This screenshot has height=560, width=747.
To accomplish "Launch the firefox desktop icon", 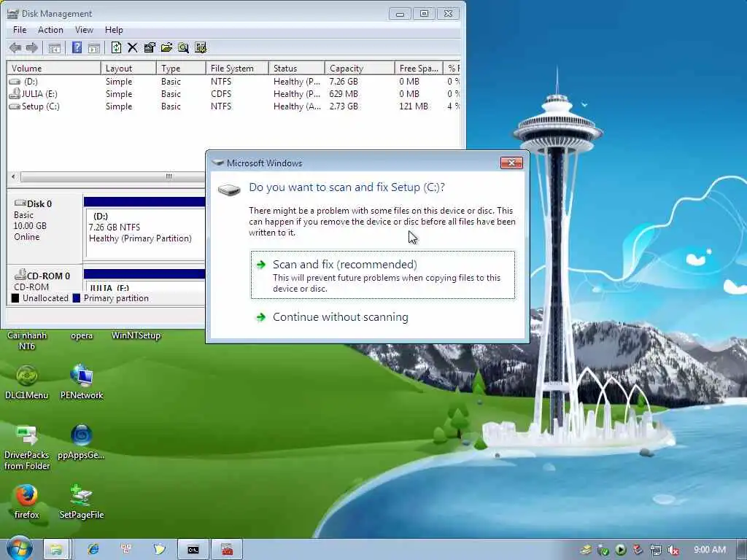I will click(27, 502).
